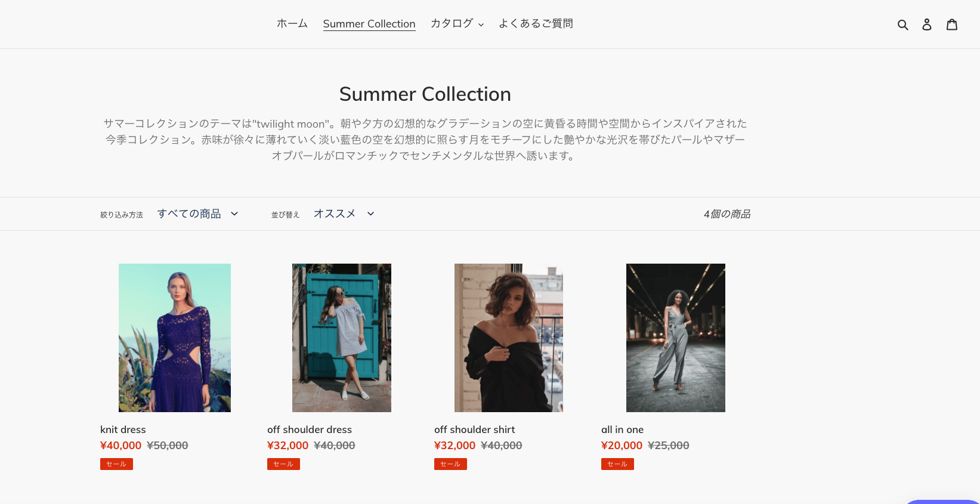980x504 pixels.
Task: Open the knit dress product image
Action: [175, 338]
